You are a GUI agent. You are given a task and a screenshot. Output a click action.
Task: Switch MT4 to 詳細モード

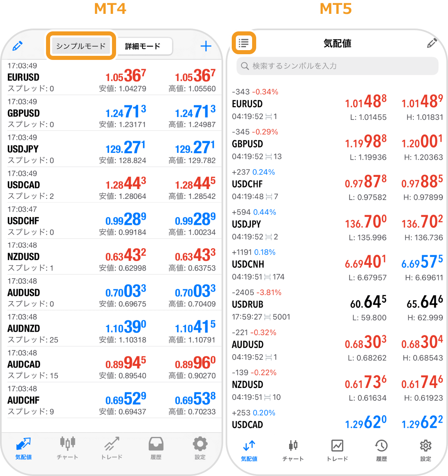(x=143, y=46)
